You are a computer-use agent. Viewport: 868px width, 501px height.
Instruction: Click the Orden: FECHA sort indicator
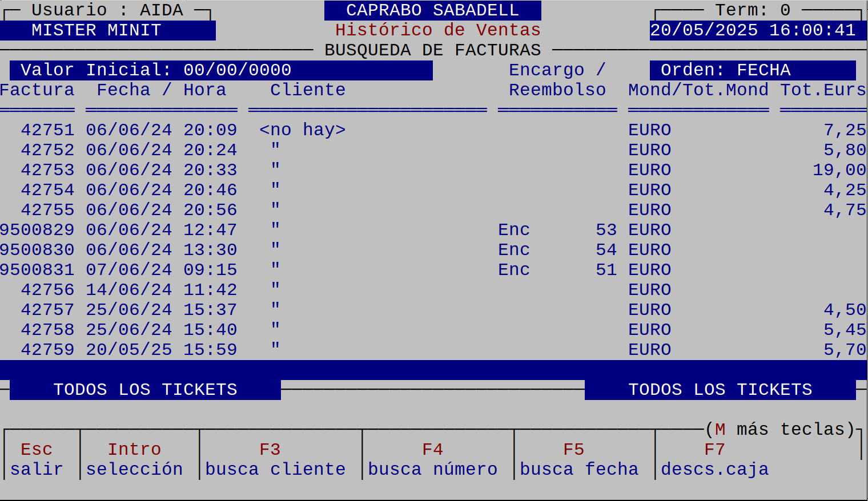tap(753, 70)
